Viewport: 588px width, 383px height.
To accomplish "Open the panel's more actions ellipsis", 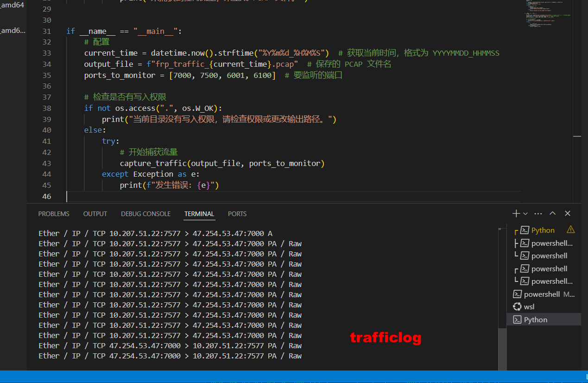I will click(x=538, y=214).
